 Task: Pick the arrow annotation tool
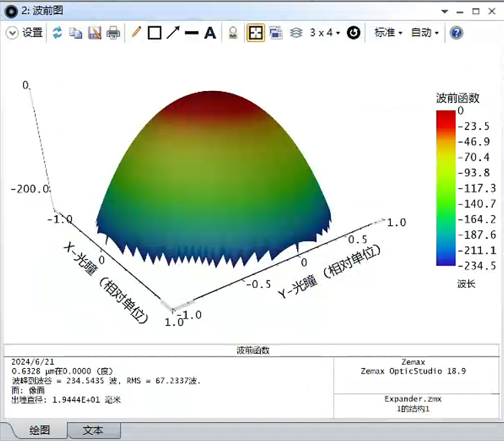coord(173,32)
